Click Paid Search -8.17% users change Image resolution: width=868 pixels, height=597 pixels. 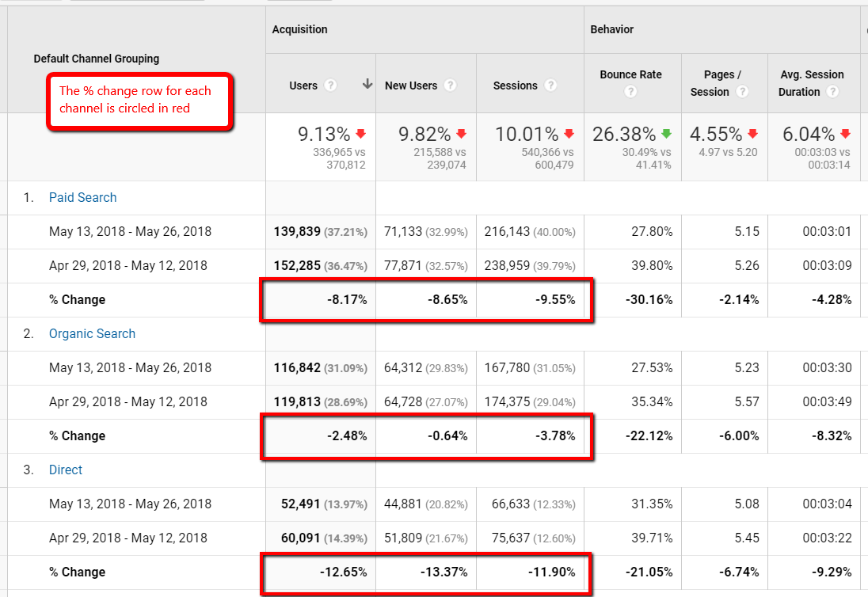click(x=347, y=300)
